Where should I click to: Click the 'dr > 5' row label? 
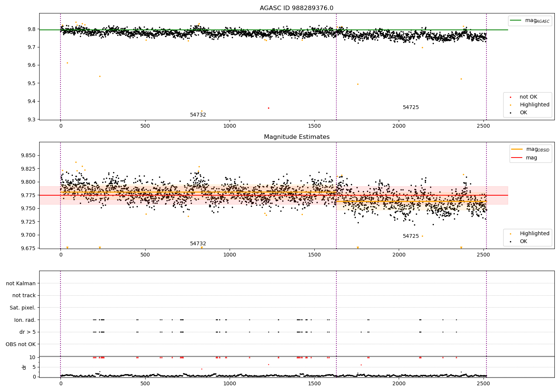(x=28, y=332)
